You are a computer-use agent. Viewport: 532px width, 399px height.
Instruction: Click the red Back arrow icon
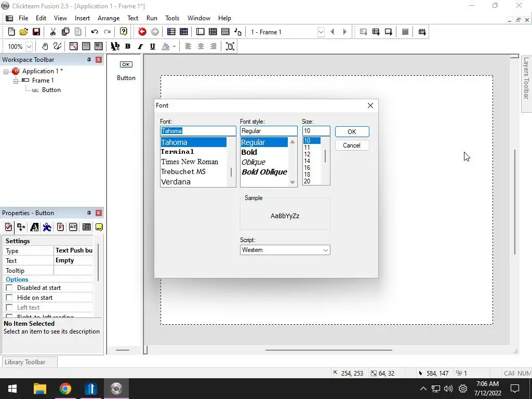point(142,32)
